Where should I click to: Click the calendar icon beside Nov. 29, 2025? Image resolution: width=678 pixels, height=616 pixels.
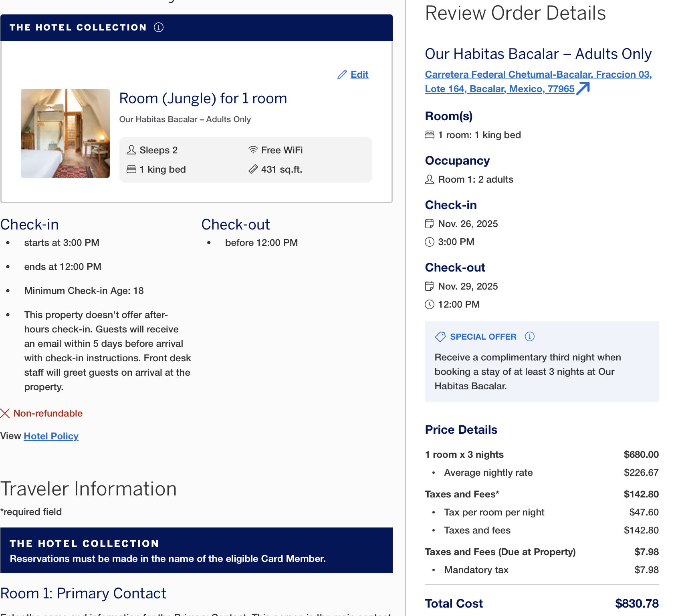coord(429,286)
